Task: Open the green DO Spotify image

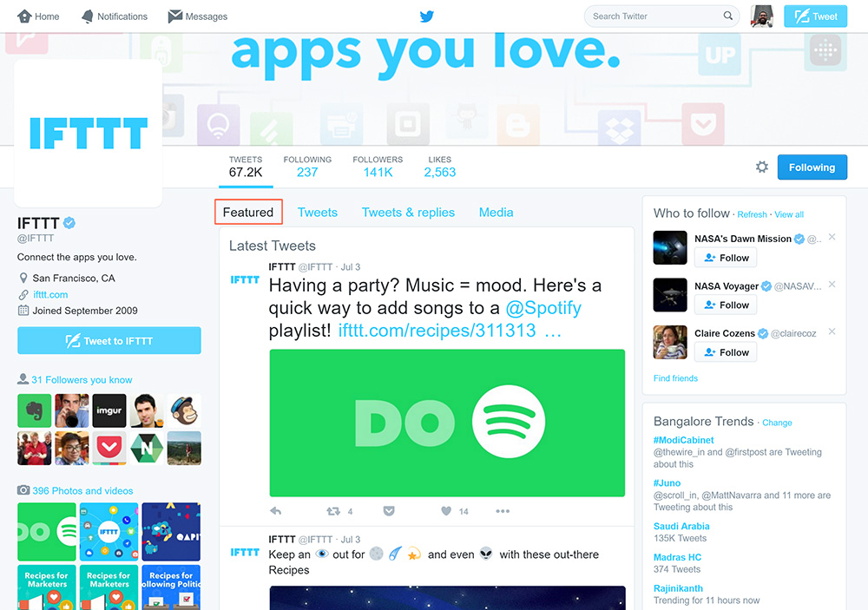Action: click(447, 423)
